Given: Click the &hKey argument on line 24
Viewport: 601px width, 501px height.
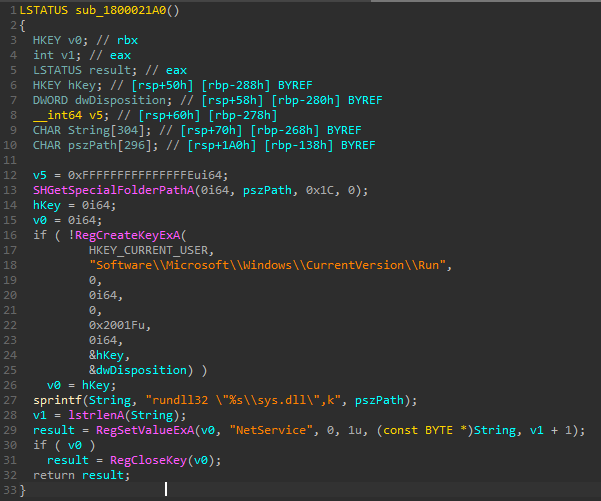Looking at the screenshot, I should pyautogui.click(x=106, y=355).
